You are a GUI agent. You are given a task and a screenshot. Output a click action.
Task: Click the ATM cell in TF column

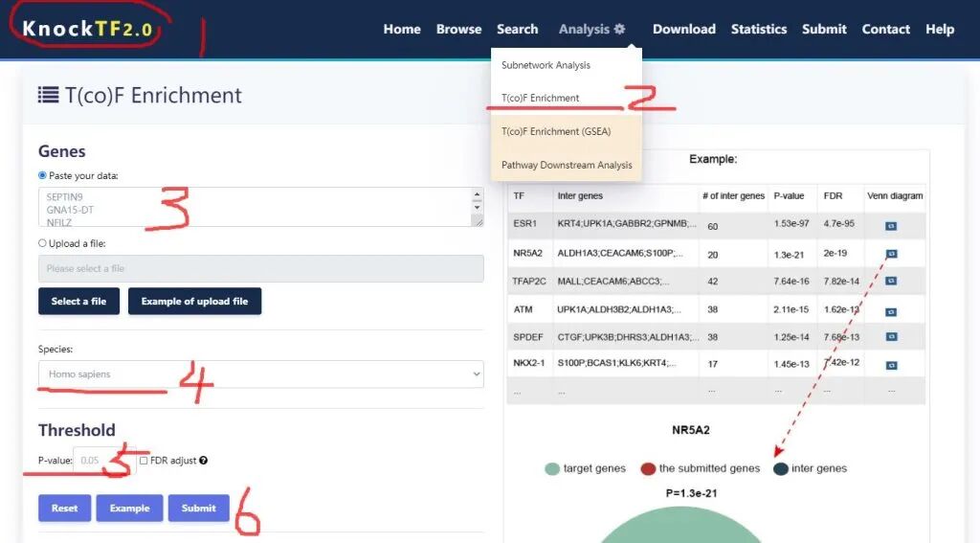523,309
